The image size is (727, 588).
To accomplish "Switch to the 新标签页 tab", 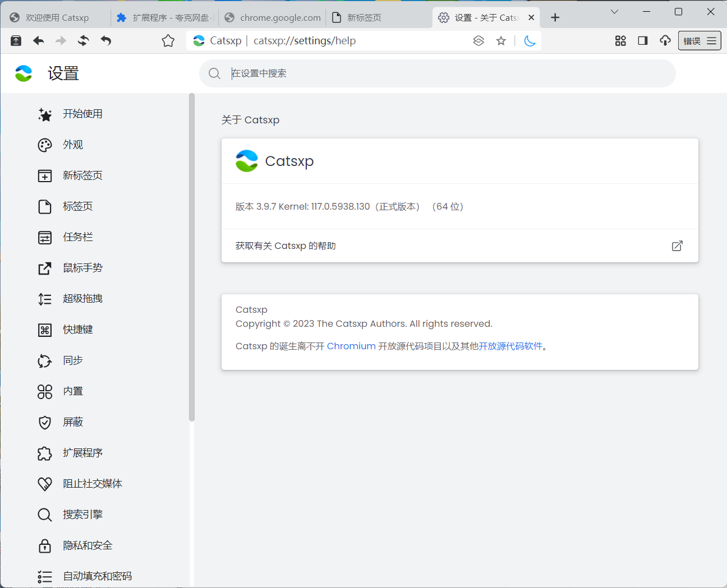I will [380, 17].
